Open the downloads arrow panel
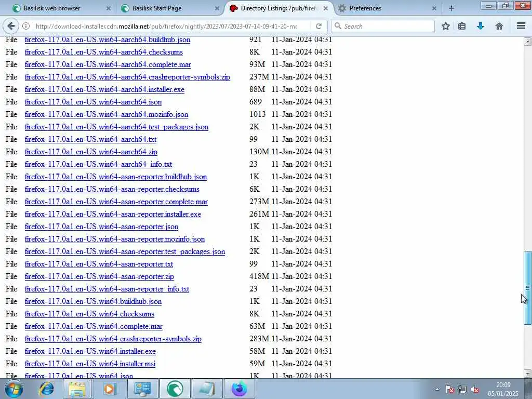 [481, 26]
